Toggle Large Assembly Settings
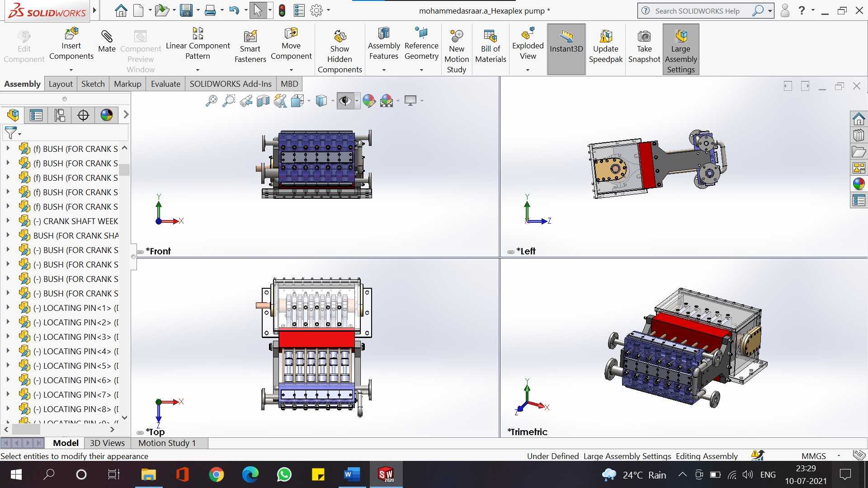868x488 pixels. tap(681, 49)
